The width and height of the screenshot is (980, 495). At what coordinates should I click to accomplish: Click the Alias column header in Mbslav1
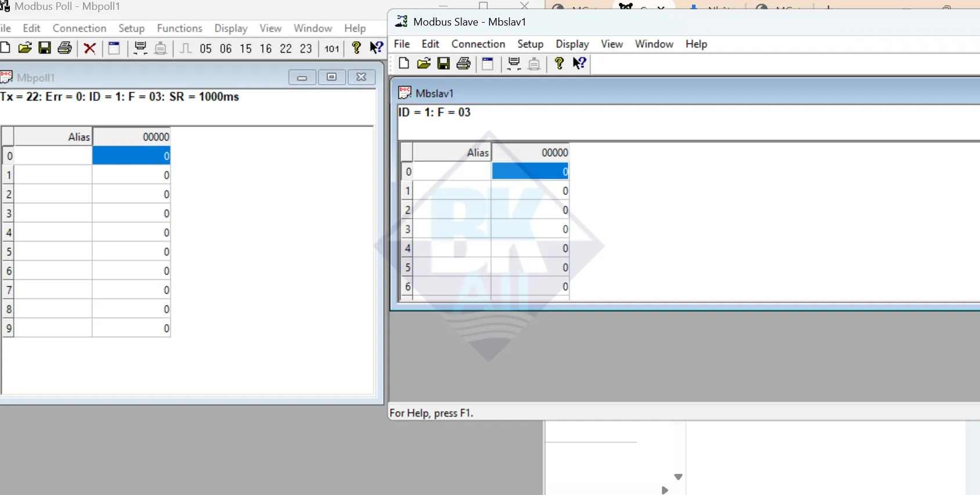452,153
